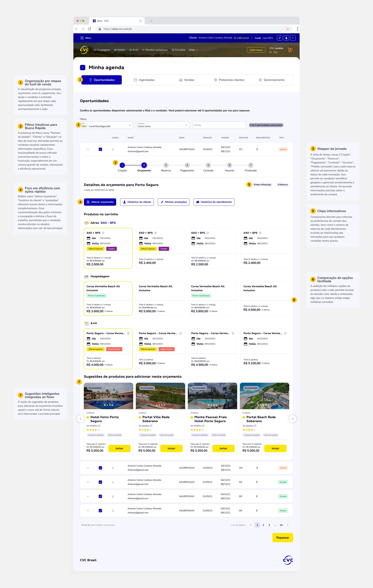Uncheck the expanded row checkbox with 4/1 pax
The image size is (373, 588).
coord(100,149)
